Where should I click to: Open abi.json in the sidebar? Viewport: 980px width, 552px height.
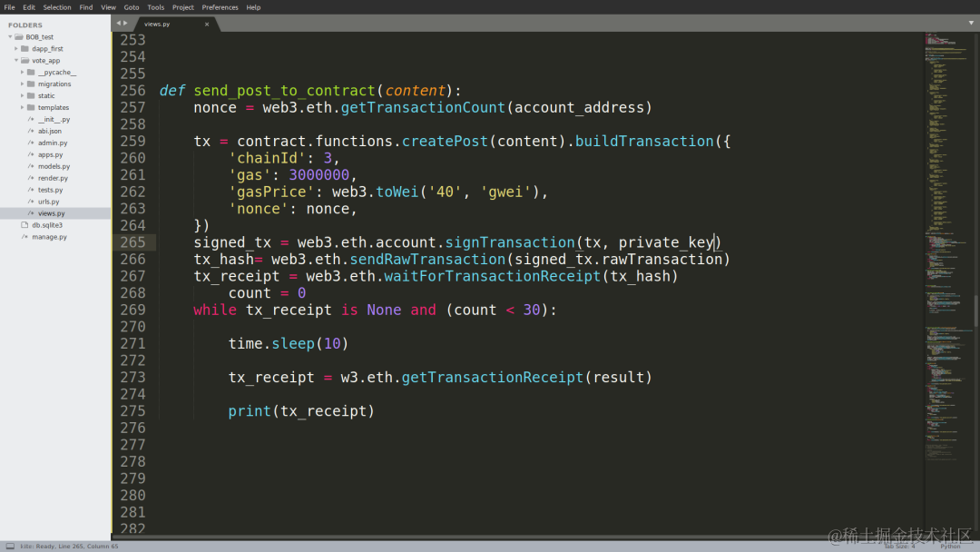tap(49, 132)
